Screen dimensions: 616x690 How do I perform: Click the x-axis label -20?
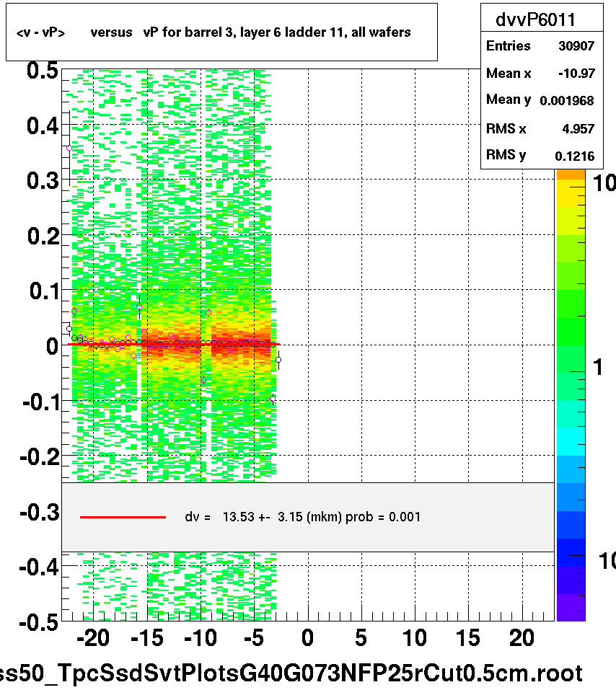93,638
